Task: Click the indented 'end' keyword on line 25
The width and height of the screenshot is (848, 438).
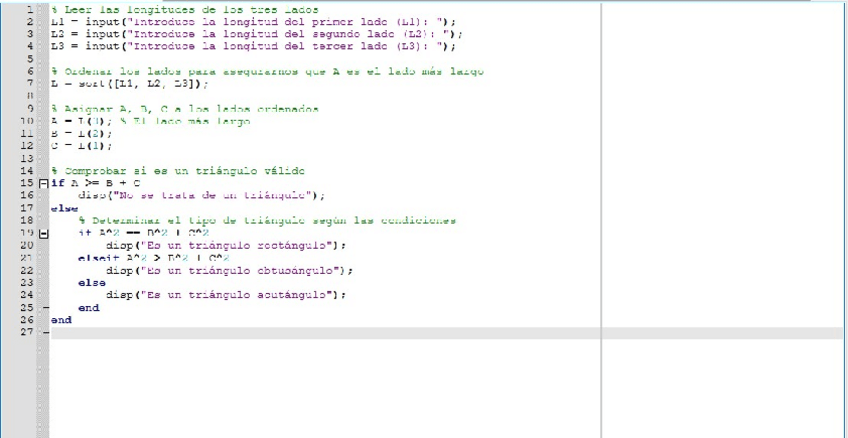Action: [x=89, y=308]
